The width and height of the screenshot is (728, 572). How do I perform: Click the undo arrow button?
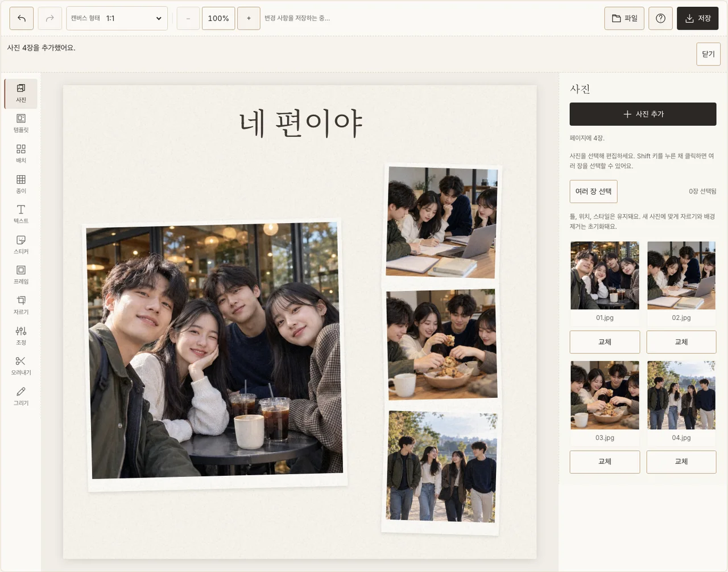click(22, 18)
